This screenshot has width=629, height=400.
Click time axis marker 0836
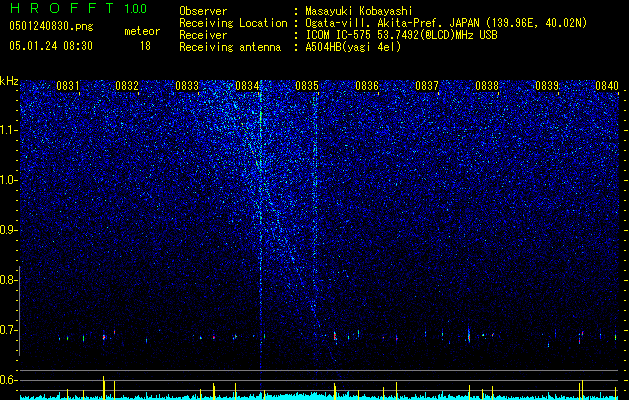(367, 86)
